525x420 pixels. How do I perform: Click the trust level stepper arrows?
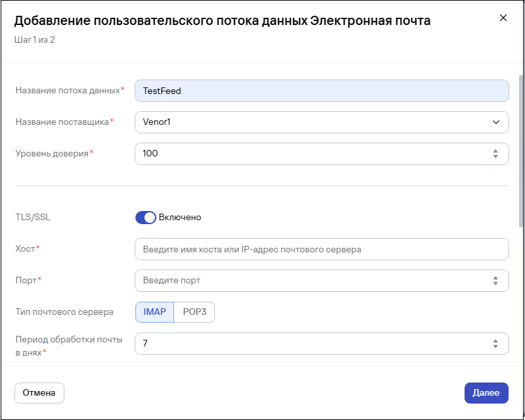495,154
